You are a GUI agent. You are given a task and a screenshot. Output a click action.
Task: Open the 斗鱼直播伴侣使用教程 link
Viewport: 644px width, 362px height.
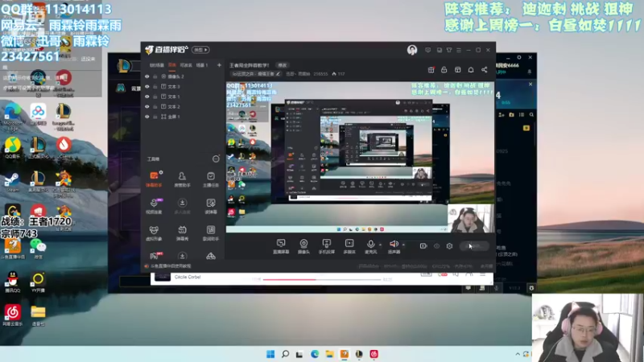click(x=171, y=266)
